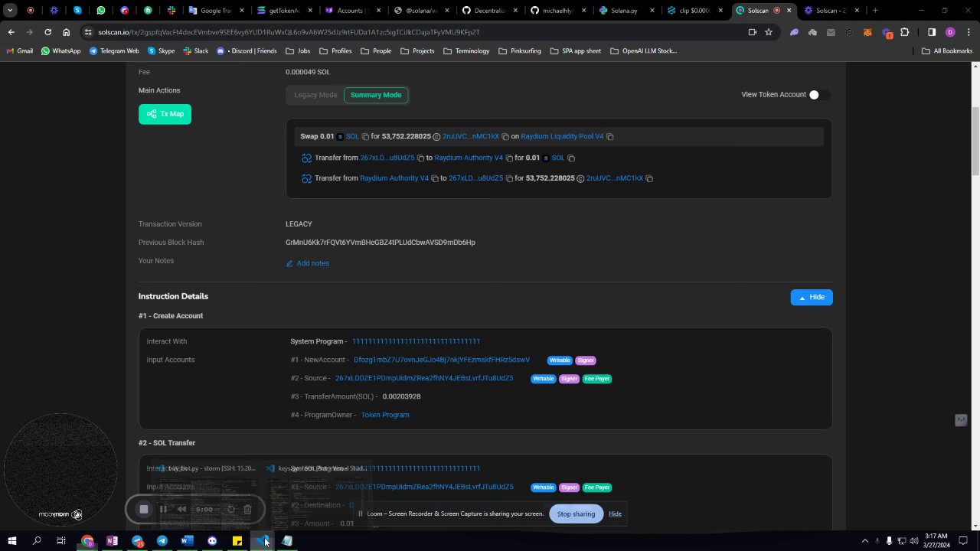Open Visual Studio Code from taskbar
This screenshot has height=551, width=980.
pyautogui.click(x=262, y=541)
